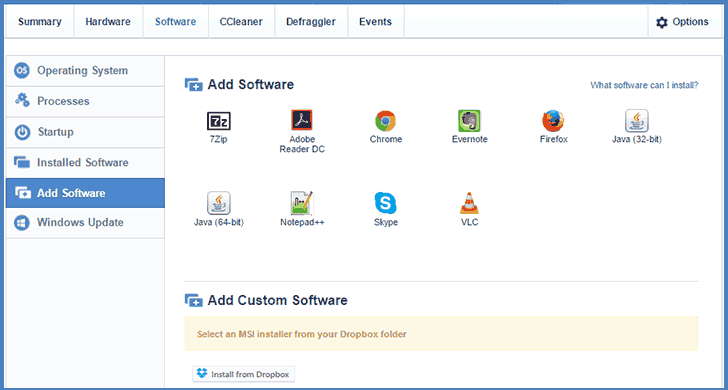The height and width of the screenshot is (390, 728).
Task: Select the VLC cone icon
Action: (469, 203)
